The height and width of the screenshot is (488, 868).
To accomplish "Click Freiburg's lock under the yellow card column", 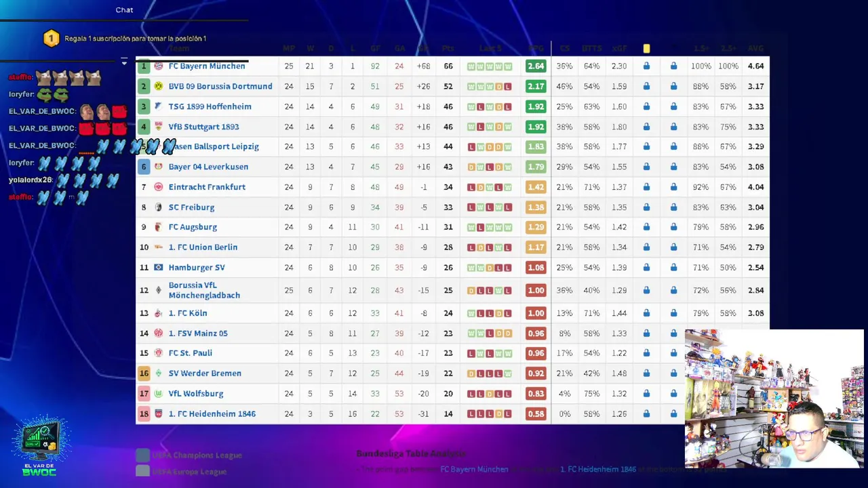I will point(646,207).
